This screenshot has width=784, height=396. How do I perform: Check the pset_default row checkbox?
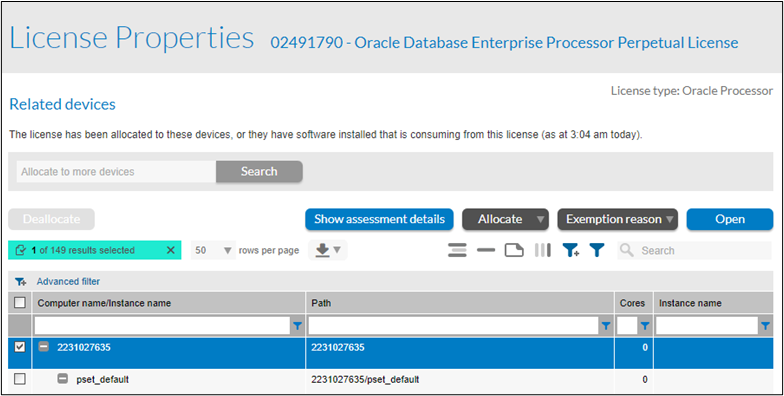click(20, 380)
